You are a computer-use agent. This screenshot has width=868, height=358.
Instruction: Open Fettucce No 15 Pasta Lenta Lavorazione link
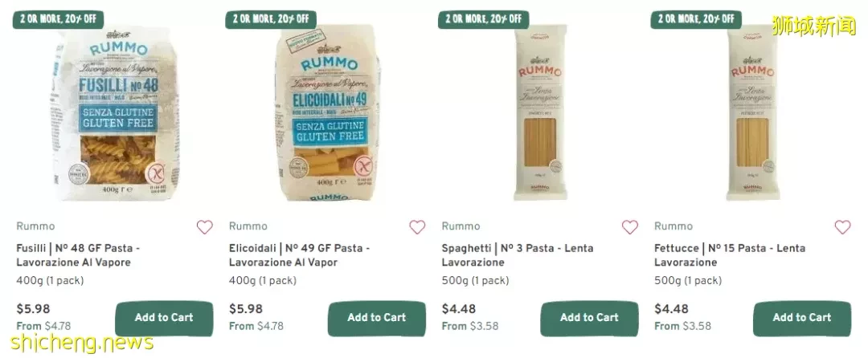[x=730, y=255]
